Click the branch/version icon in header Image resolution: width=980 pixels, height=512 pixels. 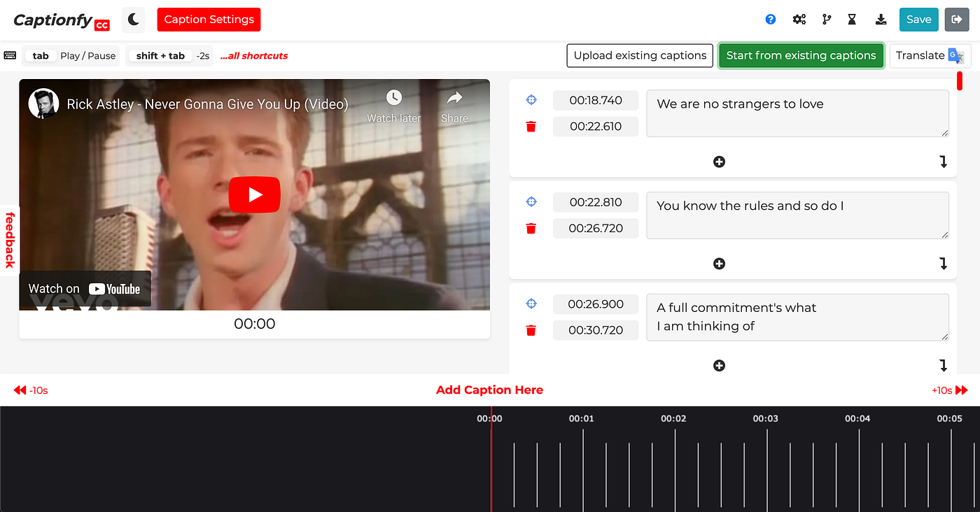click(827, 20)
